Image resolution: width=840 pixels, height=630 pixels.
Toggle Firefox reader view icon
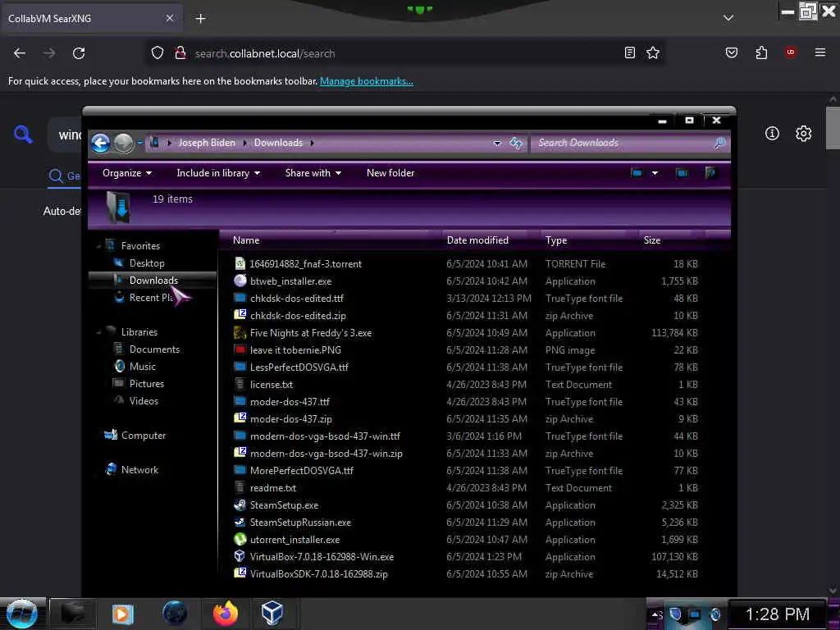pos(630,52)
